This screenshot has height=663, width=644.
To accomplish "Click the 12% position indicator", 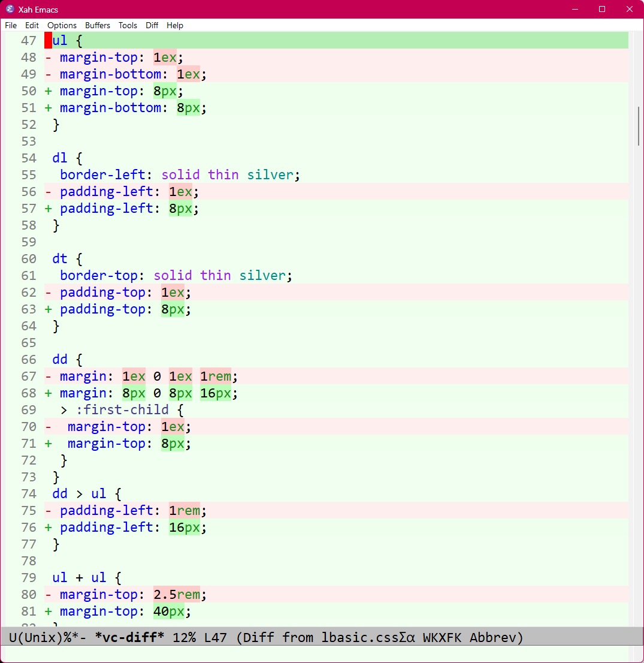I will click(184, 637).
